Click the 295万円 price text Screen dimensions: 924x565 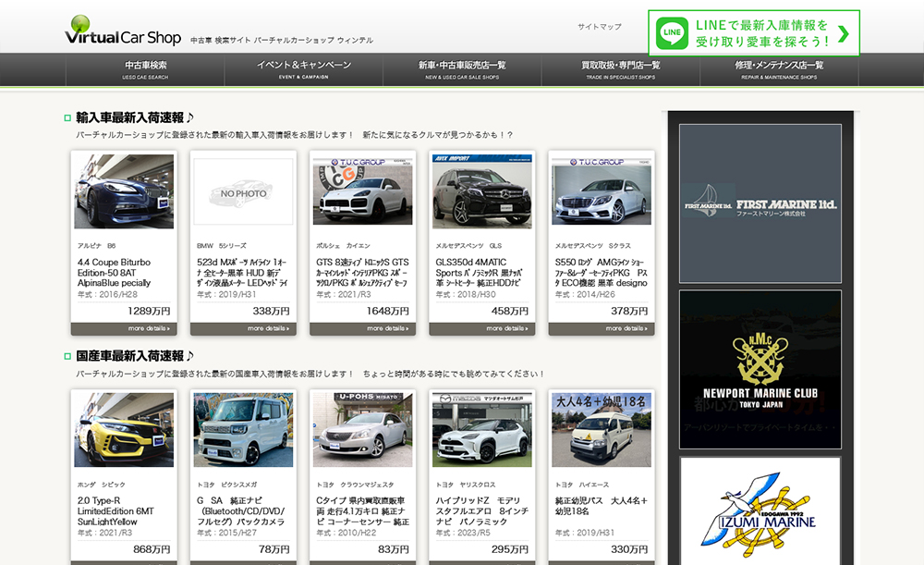[510, 549]
